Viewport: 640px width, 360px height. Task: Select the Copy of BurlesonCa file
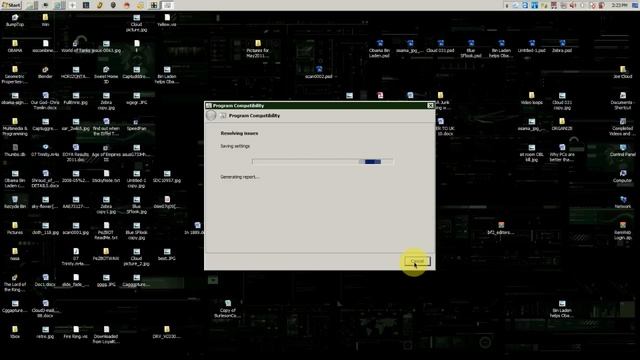[x=227, y=309]
